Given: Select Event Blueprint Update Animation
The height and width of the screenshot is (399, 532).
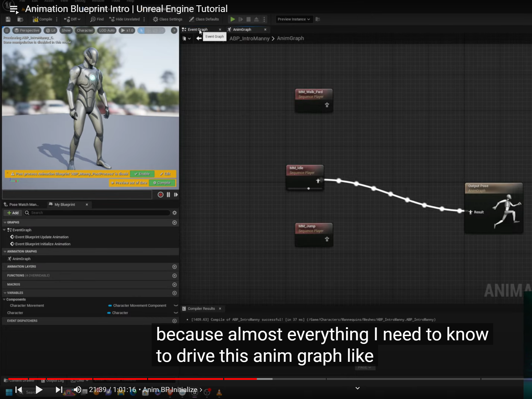Looking at the screenshot, I should tap(42, 237).
